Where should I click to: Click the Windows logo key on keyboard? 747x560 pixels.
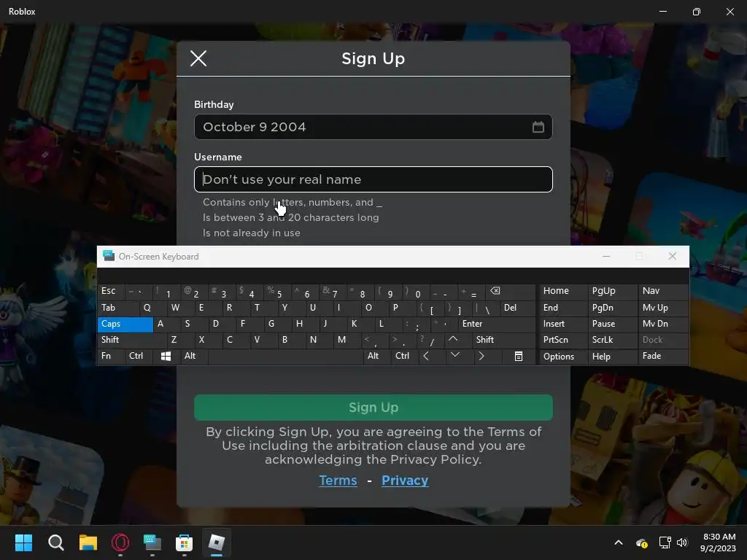[x=166, y=356]
